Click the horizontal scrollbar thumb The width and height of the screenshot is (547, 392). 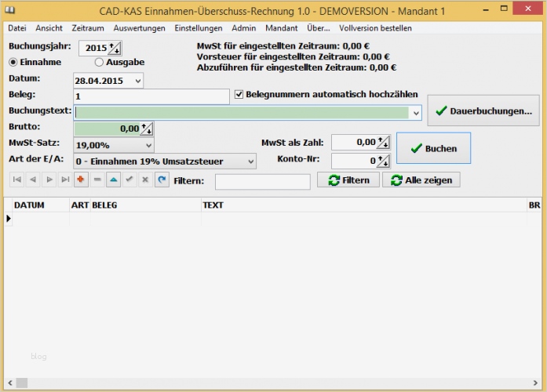tap(22, 383)
